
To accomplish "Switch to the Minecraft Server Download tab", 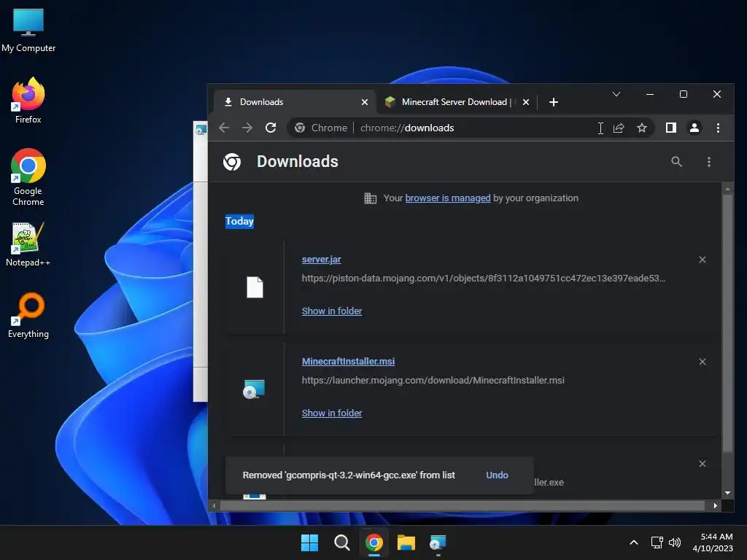I will point(457,102).
